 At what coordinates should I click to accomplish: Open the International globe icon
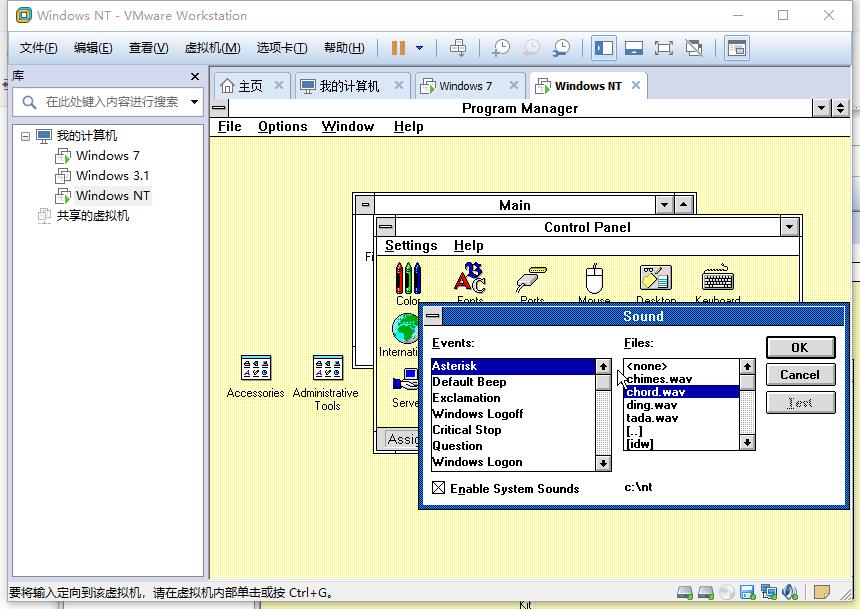pyautogui.click(x=405, y=328)
